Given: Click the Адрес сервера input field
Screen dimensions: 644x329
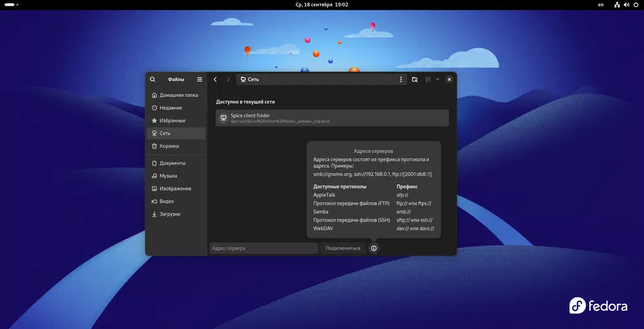Looking at the screenshot, I should coord(263,248).
